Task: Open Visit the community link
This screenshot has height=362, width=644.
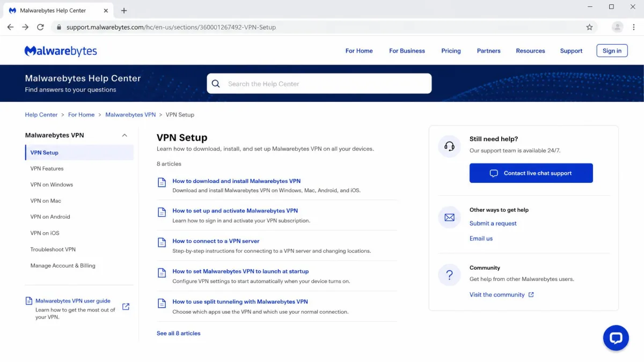Action: [x=497, y=294]
